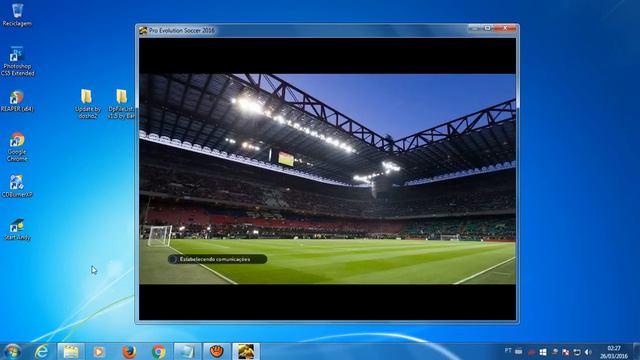Click the red tray icon
The height and width of the screenshot is (360, 640).
tap(531, 352)
